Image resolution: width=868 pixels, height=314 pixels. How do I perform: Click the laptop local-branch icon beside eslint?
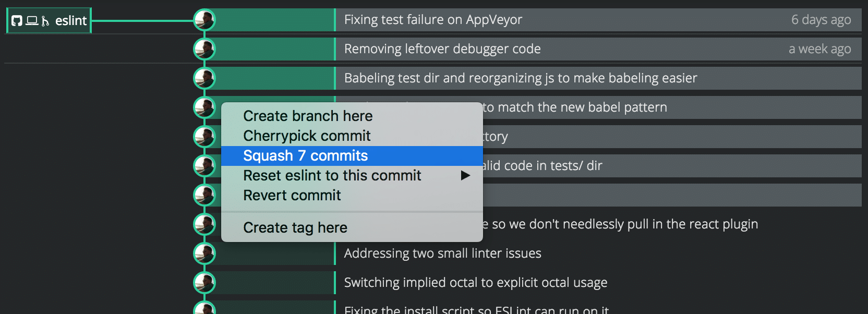31,20
